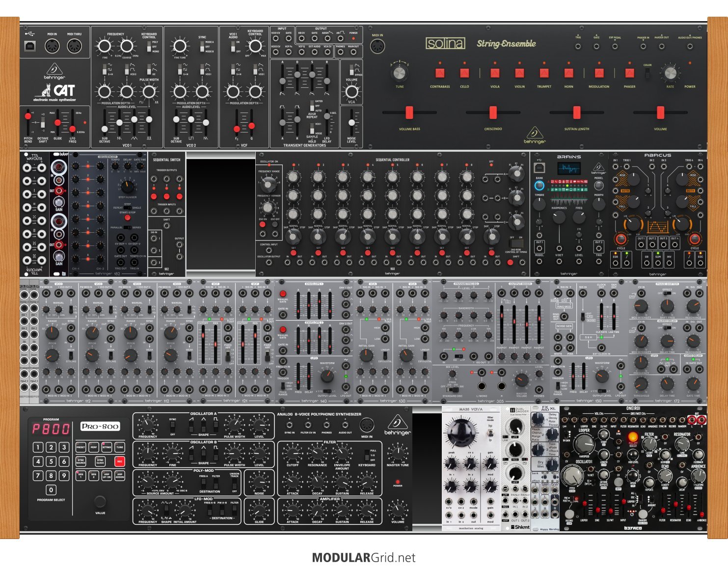The width and height of the screenshot is (728, 568).
Task: Toggle the Solina Color switch
Action: (x=647, y=74)
